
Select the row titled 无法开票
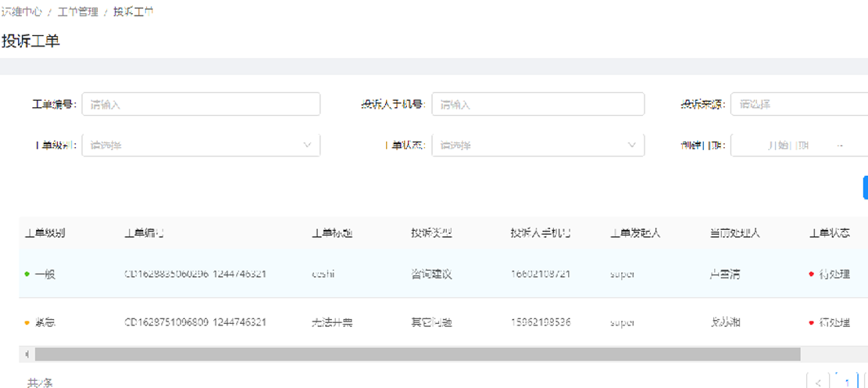click(332, 322)
